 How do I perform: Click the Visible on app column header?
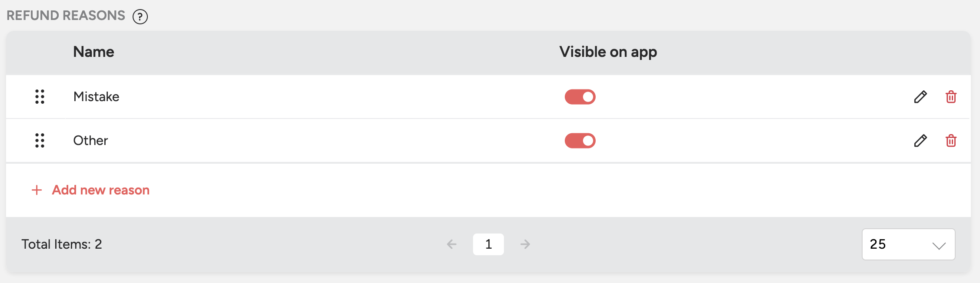(608, 52)
